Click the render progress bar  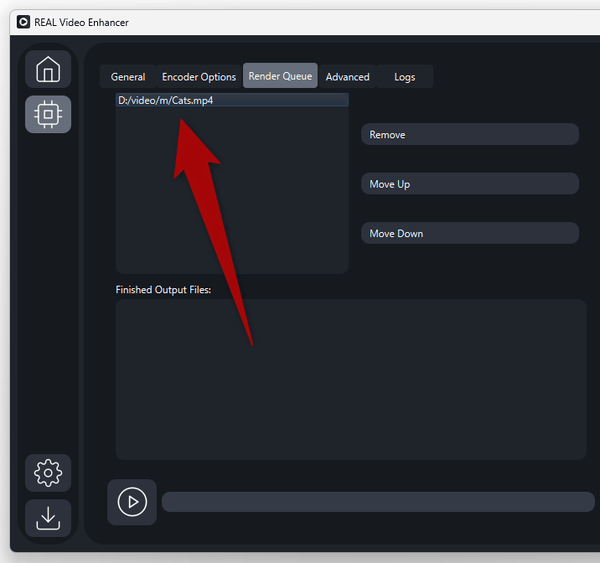pos(378,502)
